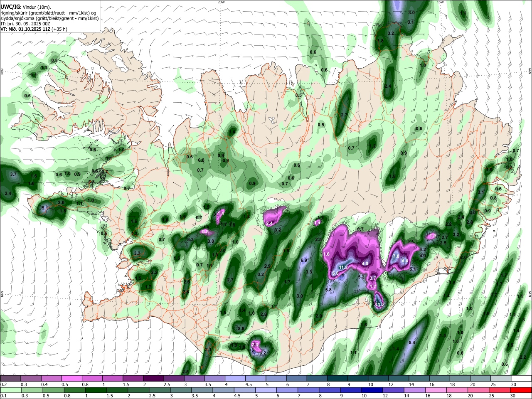532x399 pixels.
Task: Click the lower legend swatch between 20 and 25
Action: pyautogui.click(x=479, y=390)
